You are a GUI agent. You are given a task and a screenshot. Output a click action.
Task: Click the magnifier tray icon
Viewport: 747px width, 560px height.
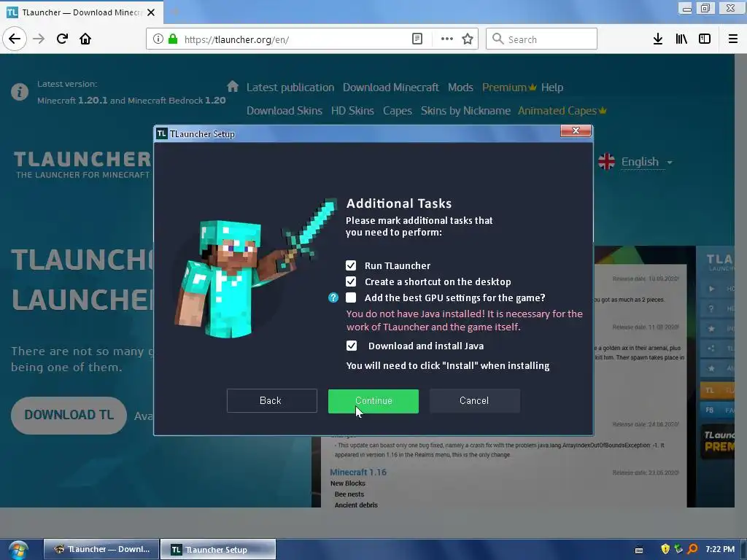point(693,549)
